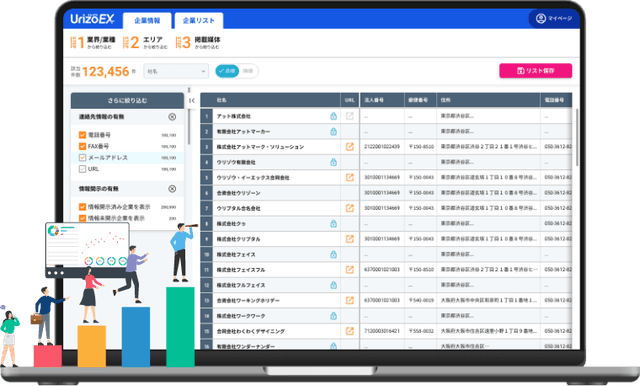Select company name ウリプタル合名会社
This screenshot has width=640, height=386.
pyautogui.click(x=238, y=209)
